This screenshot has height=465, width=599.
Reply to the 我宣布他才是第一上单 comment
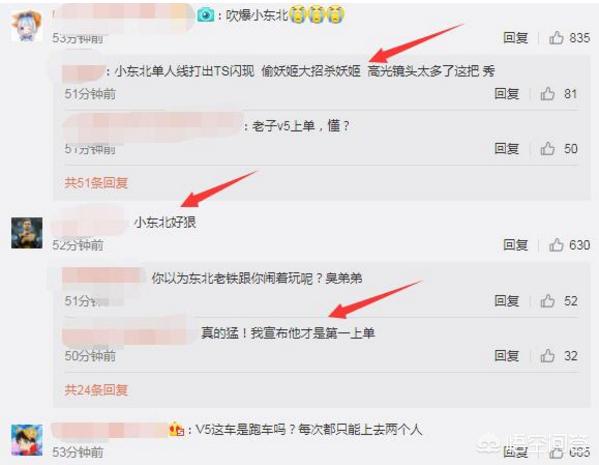point(507,355)
